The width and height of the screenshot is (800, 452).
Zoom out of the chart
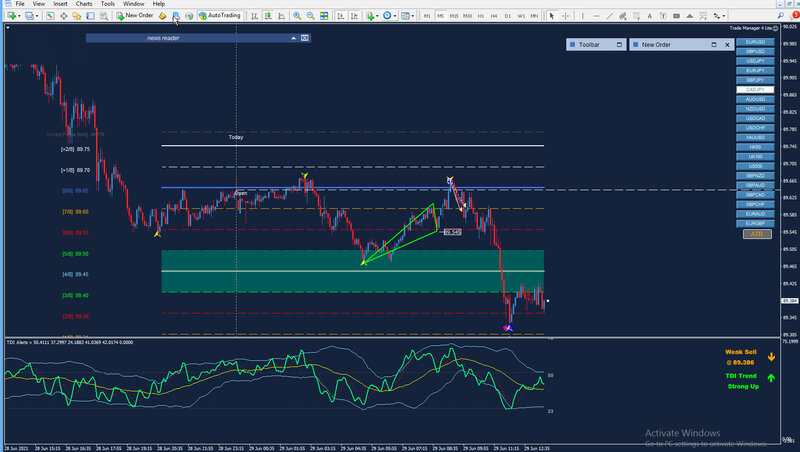pyautogui.click(x=311, y=16)
